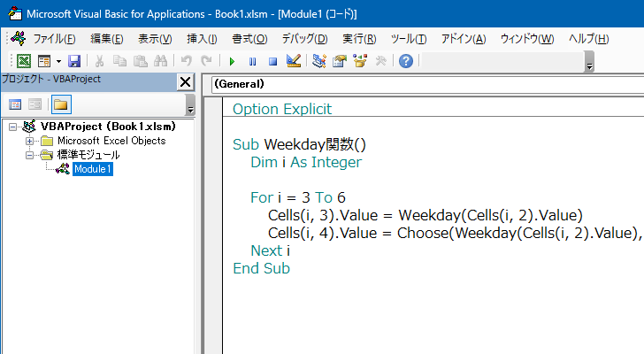644x354 pixels.
Task: Click the Sub Weekday関数() line
Action: pos(299,144)
